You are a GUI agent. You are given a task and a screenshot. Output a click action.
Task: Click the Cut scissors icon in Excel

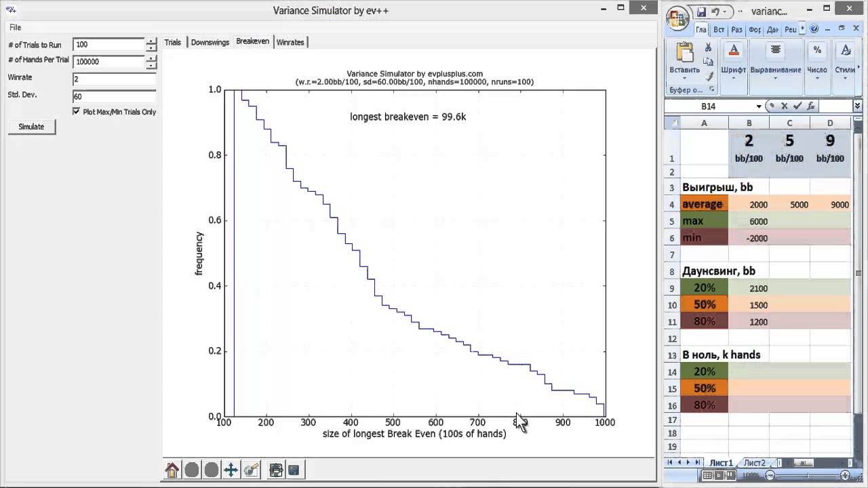click(x=708, y=47)
